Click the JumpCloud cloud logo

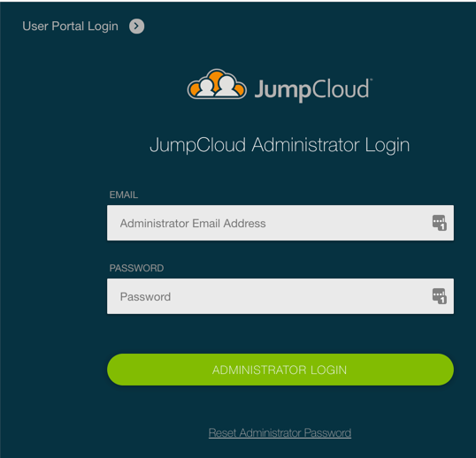click(x=217, y=84)
